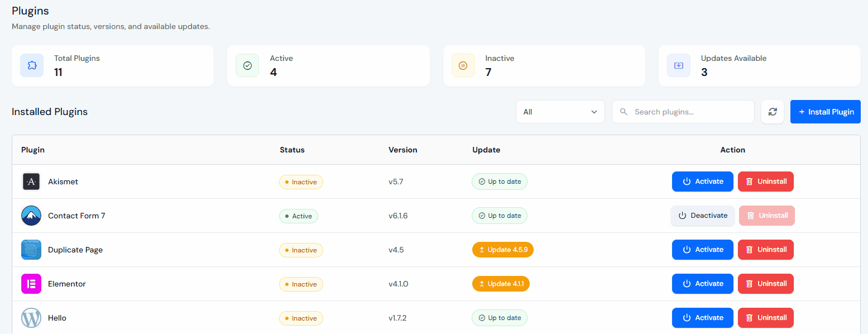The width and height of the screenshot is (868, 334).
Task: Click the Inactive pause card icon
Action: pos(463,65)
